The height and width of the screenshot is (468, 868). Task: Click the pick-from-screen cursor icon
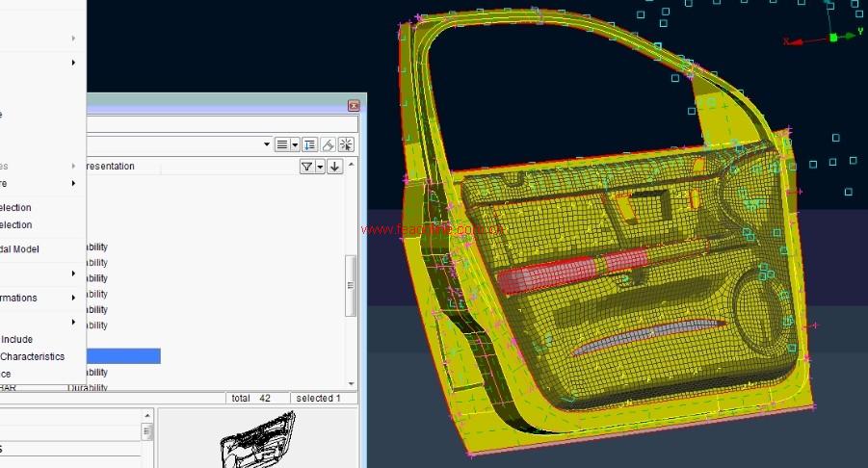pos(345,144)
